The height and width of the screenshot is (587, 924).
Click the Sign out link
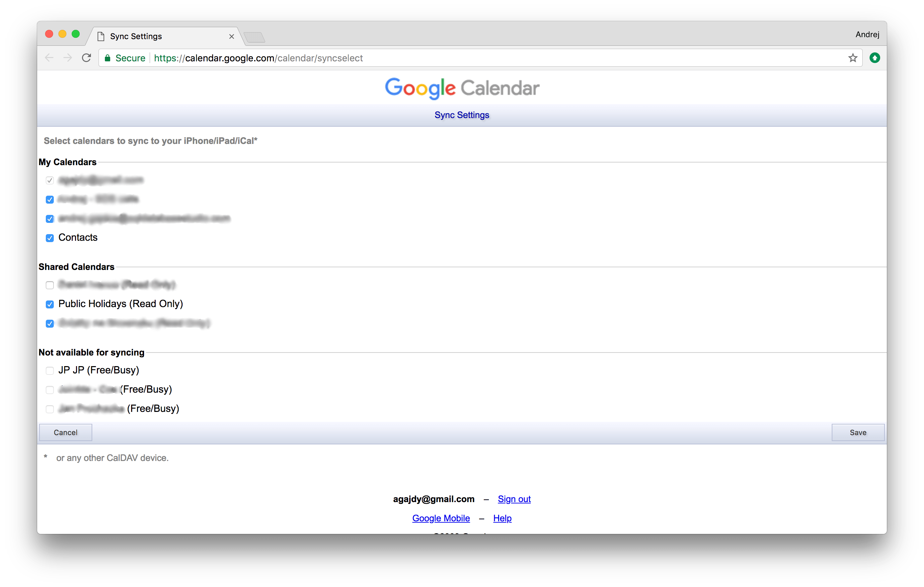point(514,499)
